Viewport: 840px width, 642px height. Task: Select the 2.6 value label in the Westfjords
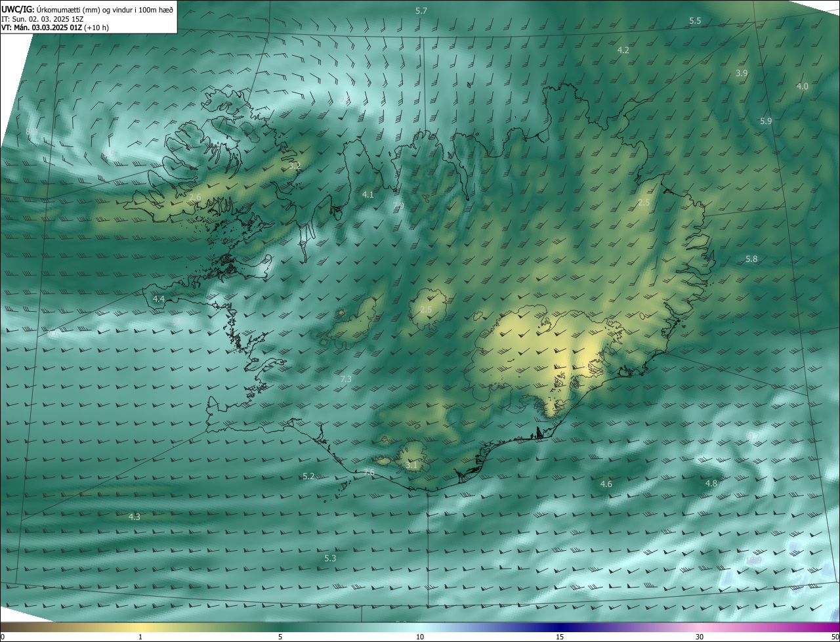[195, 198]
